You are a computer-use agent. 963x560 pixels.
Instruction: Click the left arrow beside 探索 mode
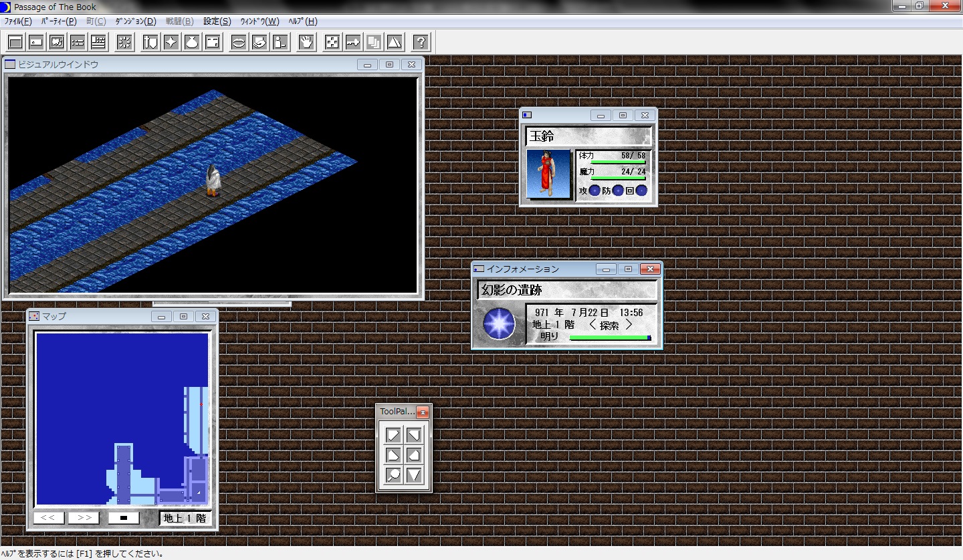click(593, 325)
